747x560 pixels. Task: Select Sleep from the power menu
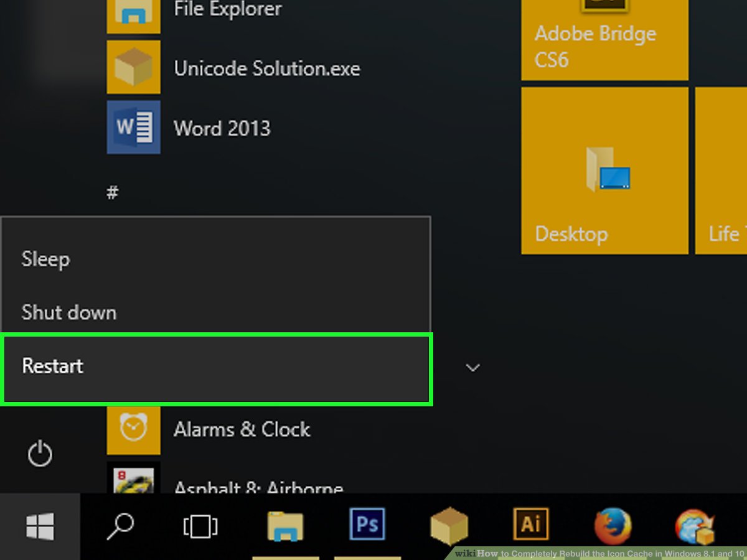tap(45, 259)
